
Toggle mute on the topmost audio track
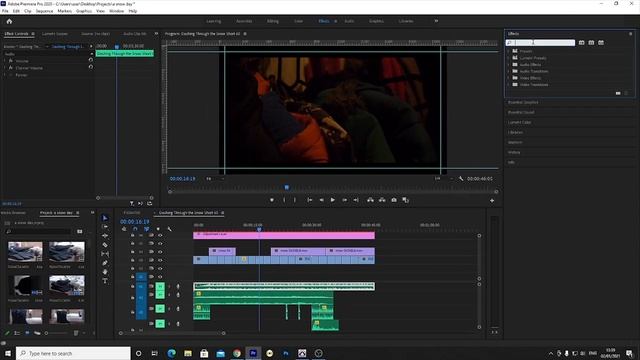160,287
